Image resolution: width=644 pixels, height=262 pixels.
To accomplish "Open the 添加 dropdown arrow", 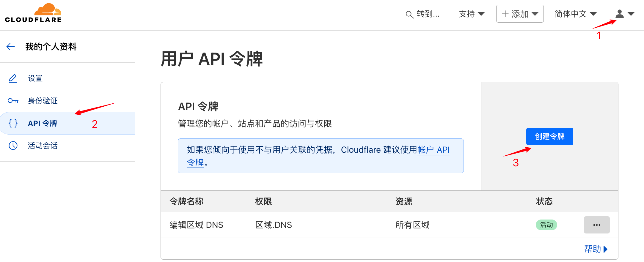I will tap(535, 14).
